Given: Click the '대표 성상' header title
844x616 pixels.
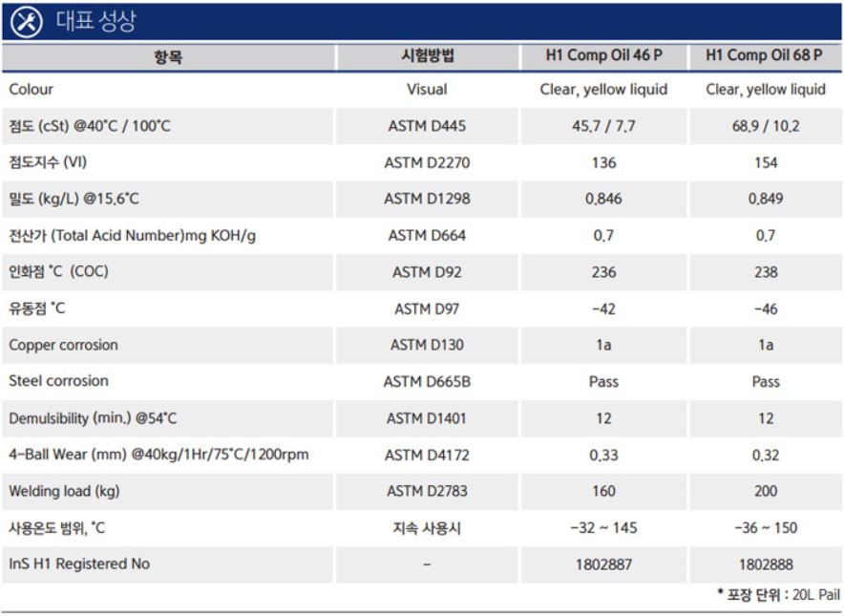Looking at the screenshot, I should 95,21.
